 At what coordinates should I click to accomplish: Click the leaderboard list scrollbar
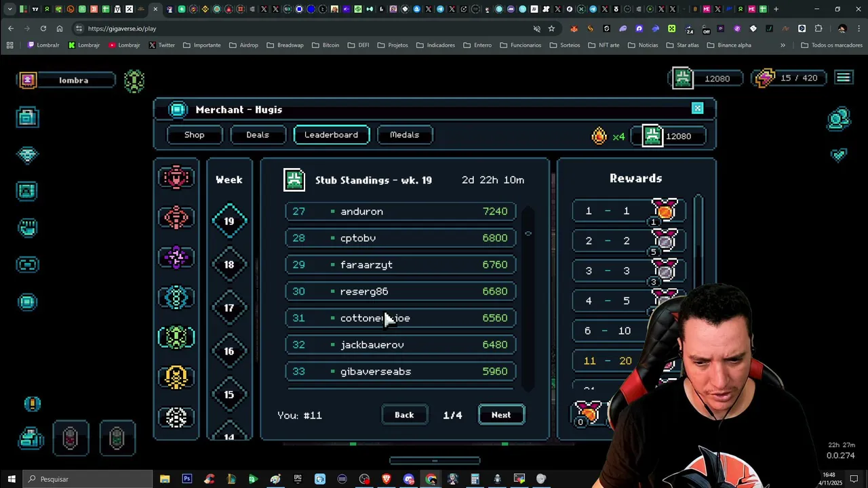click(x=528, y=298)
